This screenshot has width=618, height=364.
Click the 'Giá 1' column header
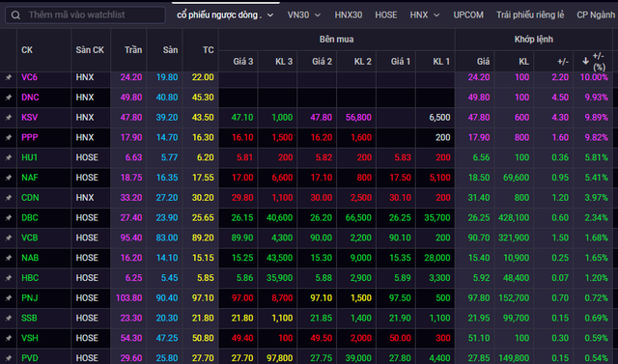click(x=401, y=62)
